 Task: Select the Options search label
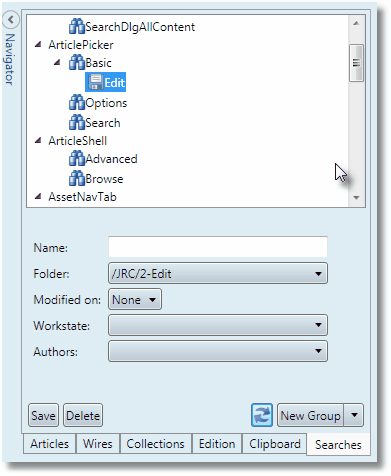[106, 103]
